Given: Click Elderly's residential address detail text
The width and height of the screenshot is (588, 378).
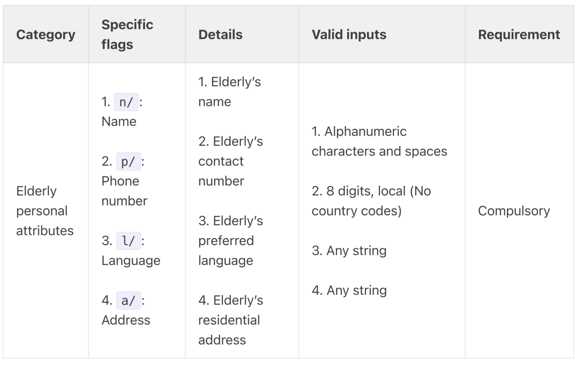Looking at the screenshot, I should pyautogui.click(x=230, y=320).
